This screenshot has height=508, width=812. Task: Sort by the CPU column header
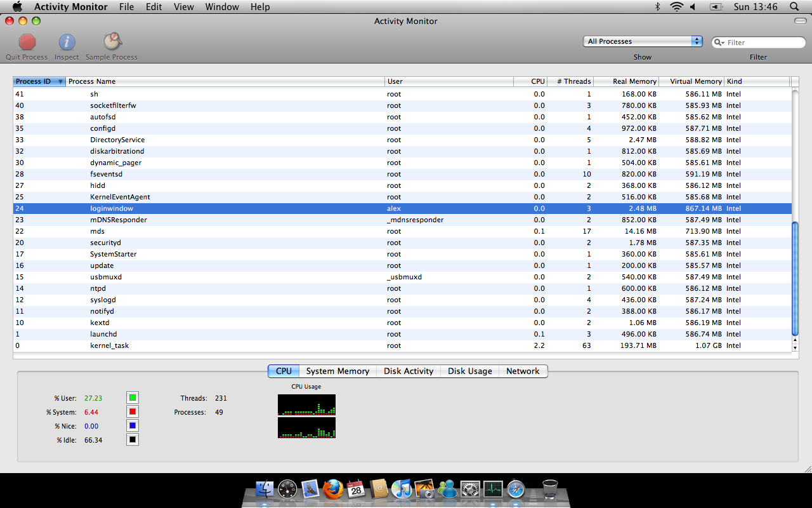(x=530, y=81)
